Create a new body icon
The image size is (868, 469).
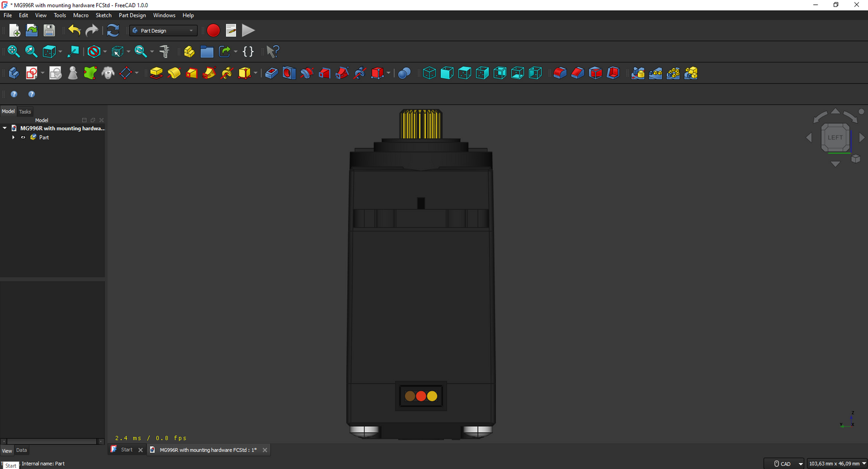14,73
